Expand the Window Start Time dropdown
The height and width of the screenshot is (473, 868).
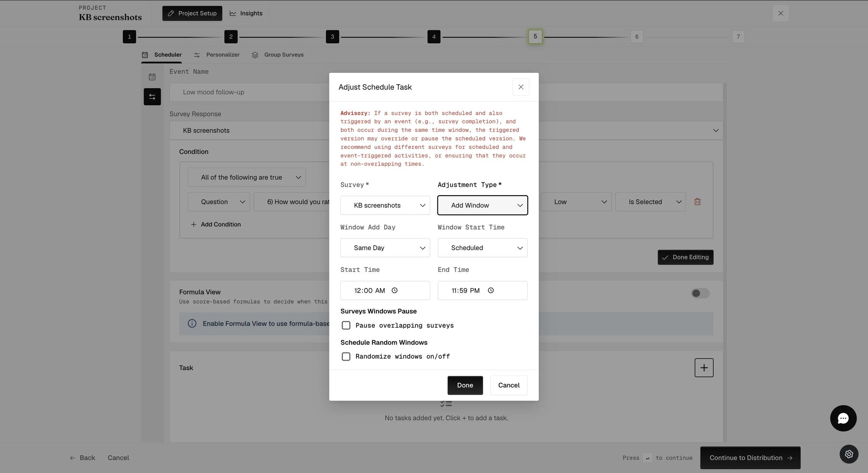click(482, 248)
